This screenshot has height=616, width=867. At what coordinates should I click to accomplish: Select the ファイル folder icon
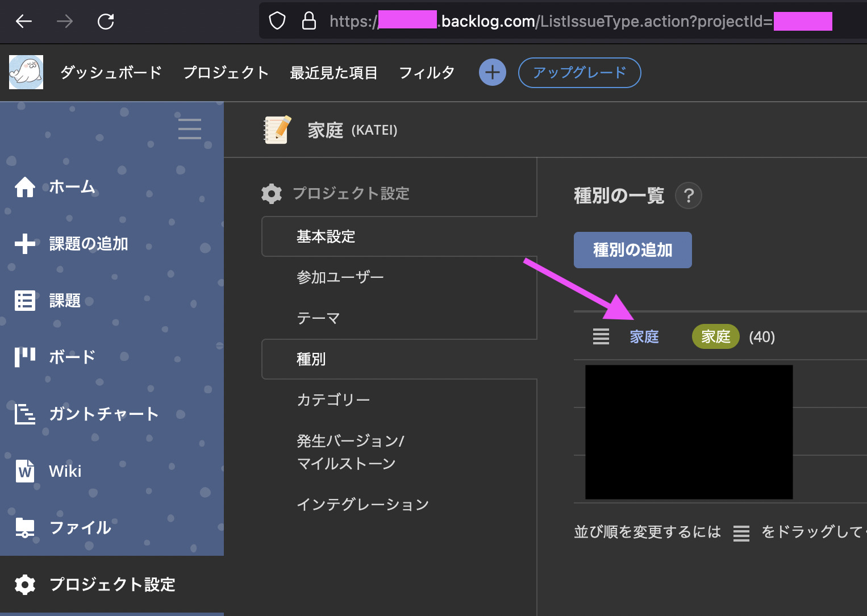coord(25,527)
